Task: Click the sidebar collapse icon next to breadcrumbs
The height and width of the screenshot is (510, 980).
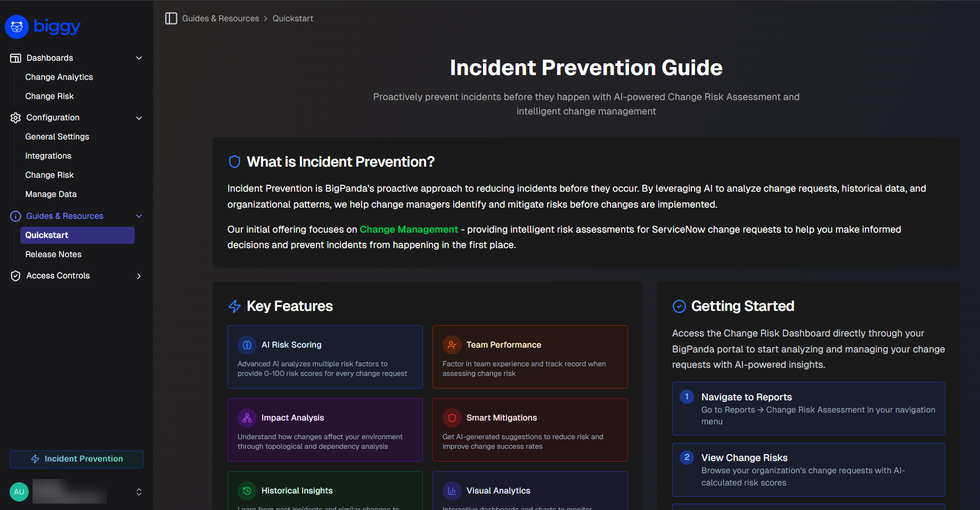Action: tap(171, 18)
